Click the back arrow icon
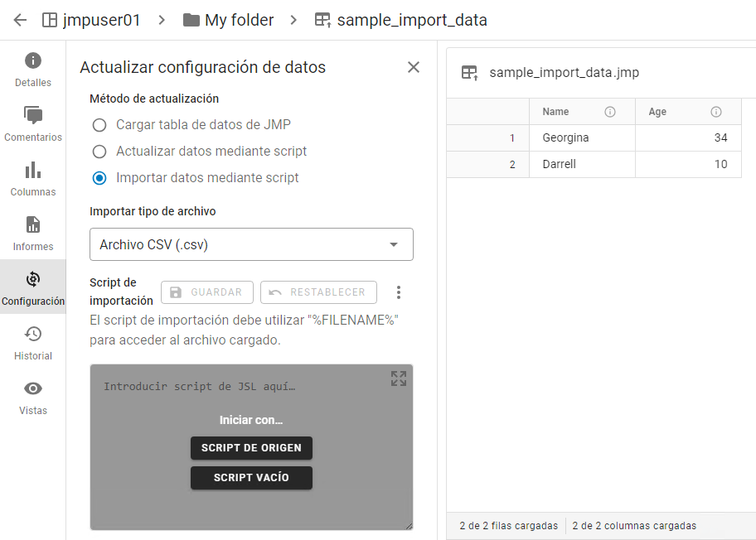The image size is (756, 540). point(20,20)
